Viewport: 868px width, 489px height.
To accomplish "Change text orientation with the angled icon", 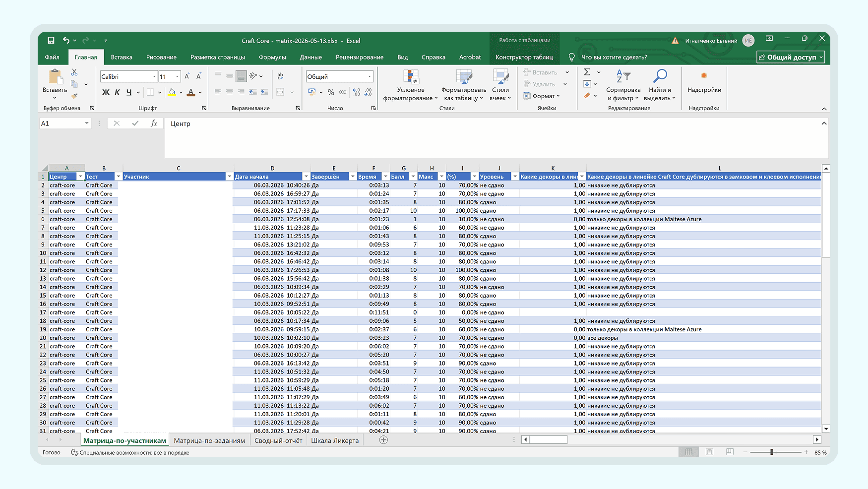I will pos(253,76).
